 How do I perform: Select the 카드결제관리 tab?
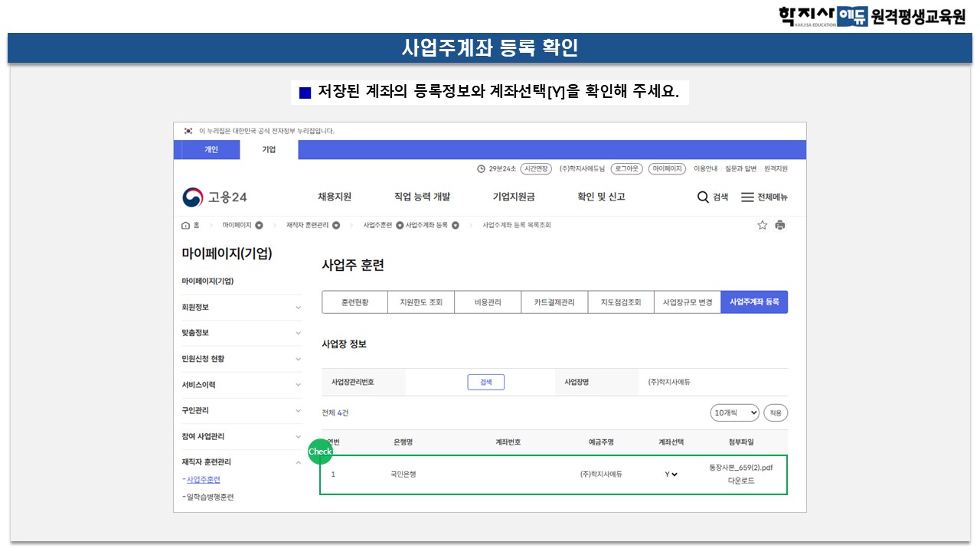click(554, 302)
